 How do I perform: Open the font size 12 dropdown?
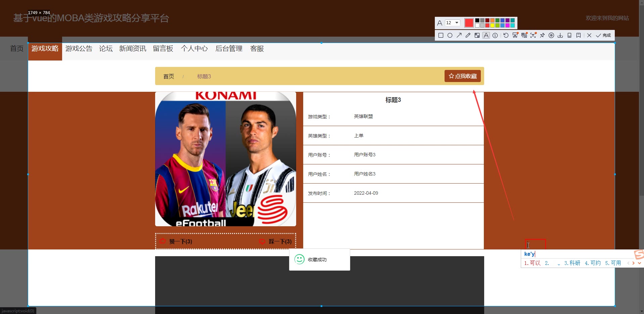tap(452, 23)
